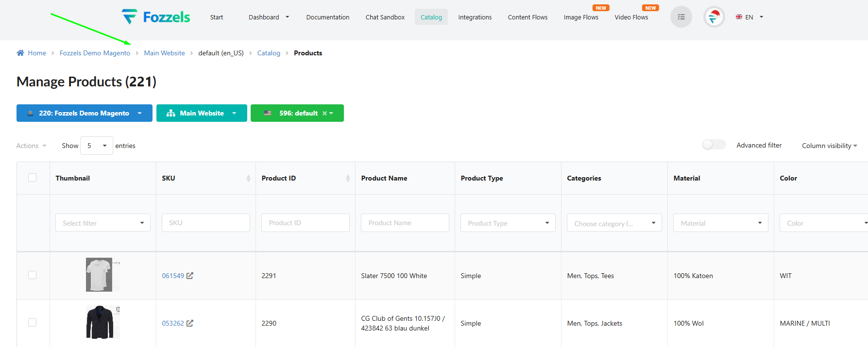Screen dimensions: 868x347
Task: Select the Catalog menu item
Action: click(431, 17)
